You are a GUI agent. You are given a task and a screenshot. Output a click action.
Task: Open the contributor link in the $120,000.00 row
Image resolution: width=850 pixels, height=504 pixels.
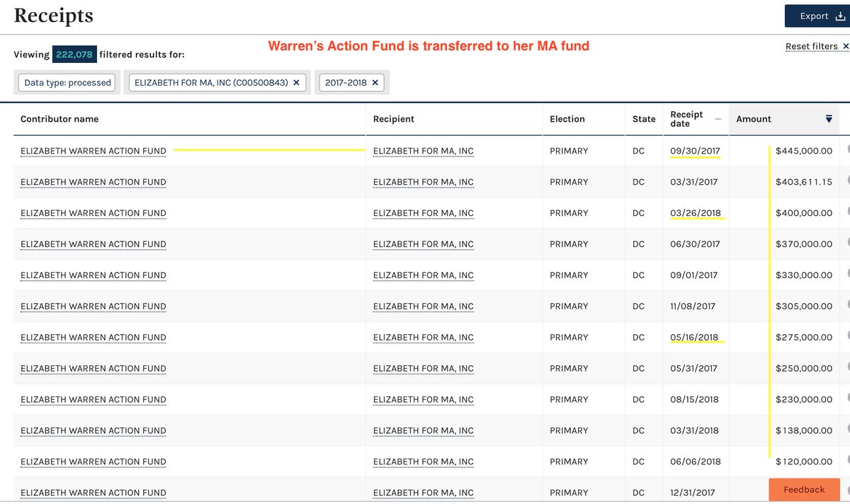93,461
